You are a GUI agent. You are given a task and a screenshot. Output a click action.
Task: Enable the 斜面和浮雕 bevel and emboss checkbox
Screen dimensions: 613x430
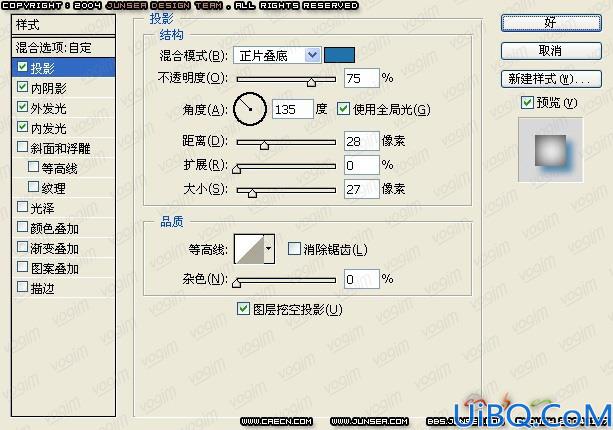pos(23,147)
